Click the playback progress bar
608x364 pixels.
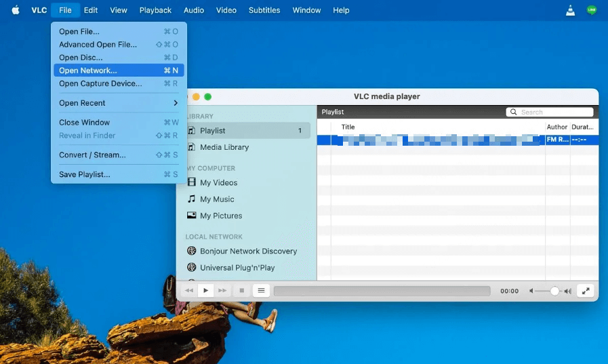(x=382, y=291)
